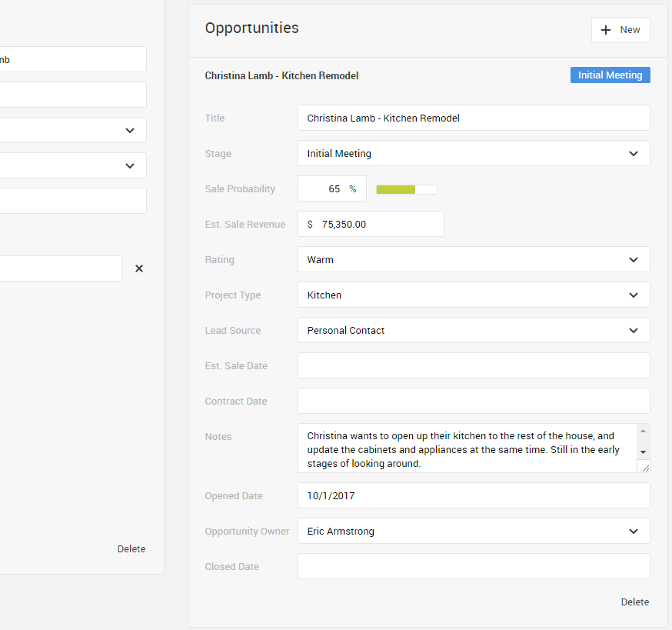Open the Opportunity Owner dropdown
Screen dimensions: 672x630
(473, 531)
